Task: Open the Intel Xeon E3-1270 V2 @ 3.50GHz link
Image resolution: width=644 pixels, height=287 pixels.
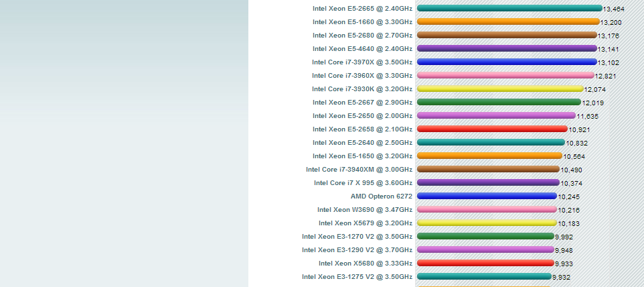Action: point(357,237)
